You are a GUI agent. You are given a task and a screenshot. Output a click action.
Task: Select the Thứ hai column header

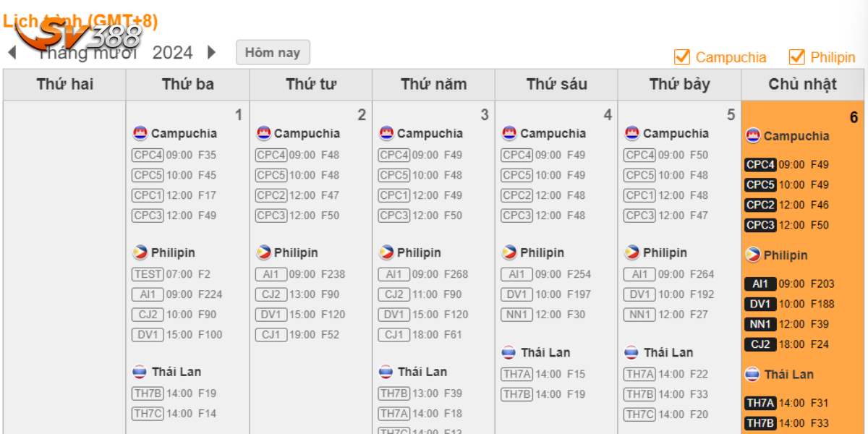click(x=65, y=85)
